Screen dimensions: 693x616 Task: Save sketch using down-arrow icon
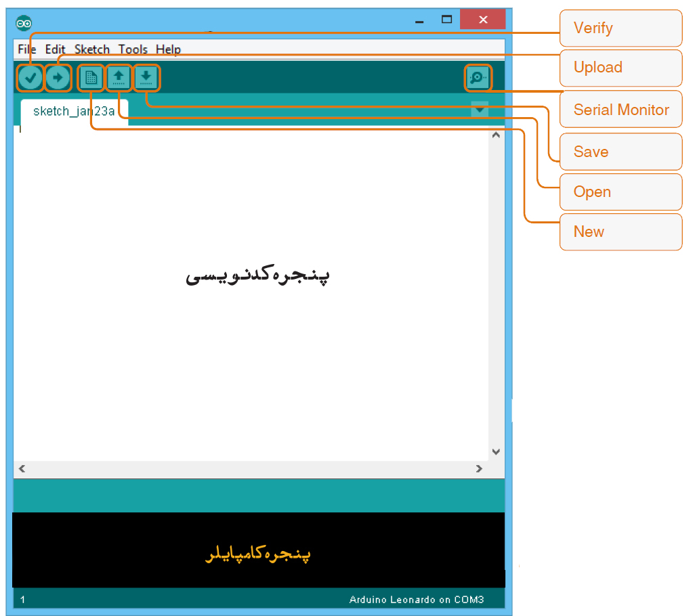[146, 78]
